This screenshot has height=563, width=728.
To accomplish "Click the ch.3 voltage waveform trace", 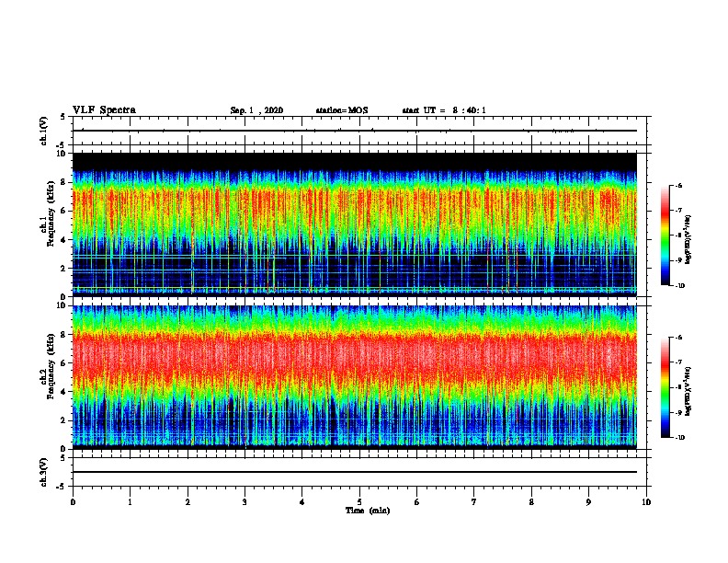I will tap(355, 472).
